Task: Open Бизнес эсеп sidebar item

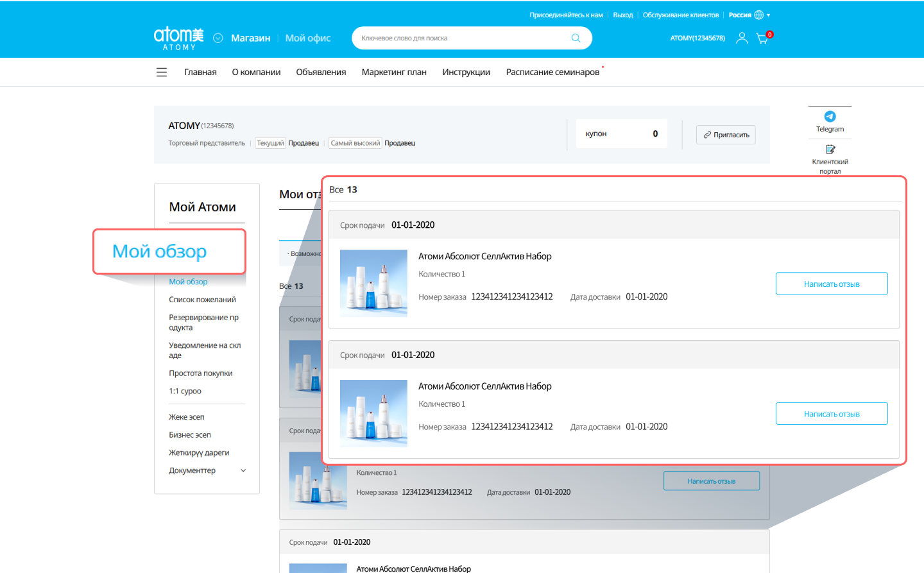Action: tap(189, 435)
